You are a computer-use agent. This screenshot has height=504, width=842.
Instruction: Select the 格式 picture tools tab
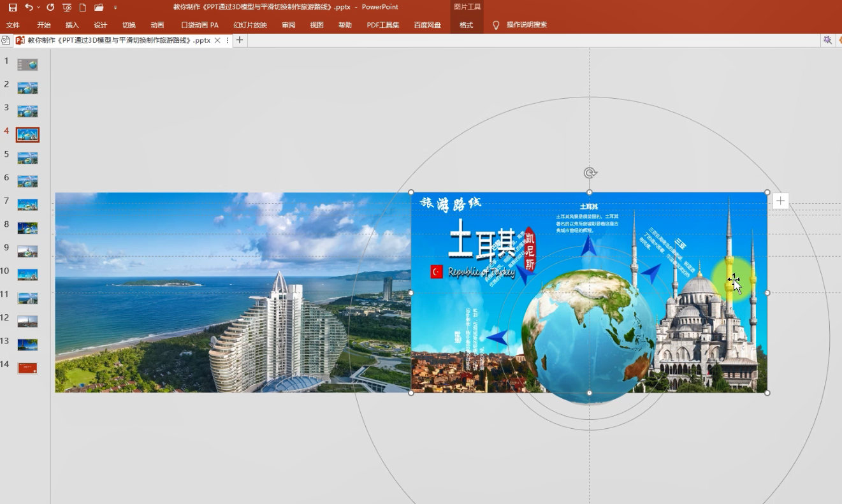467,25
